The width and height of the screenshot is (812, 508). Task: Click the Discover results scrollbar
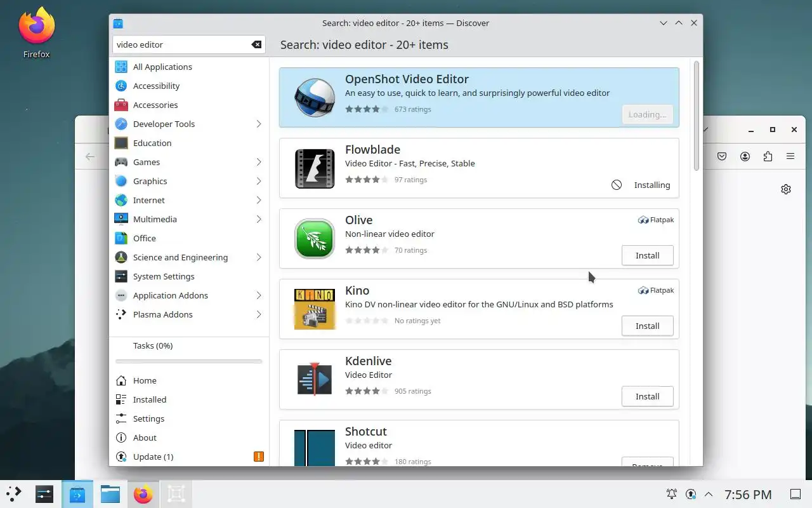coord(697,116)
